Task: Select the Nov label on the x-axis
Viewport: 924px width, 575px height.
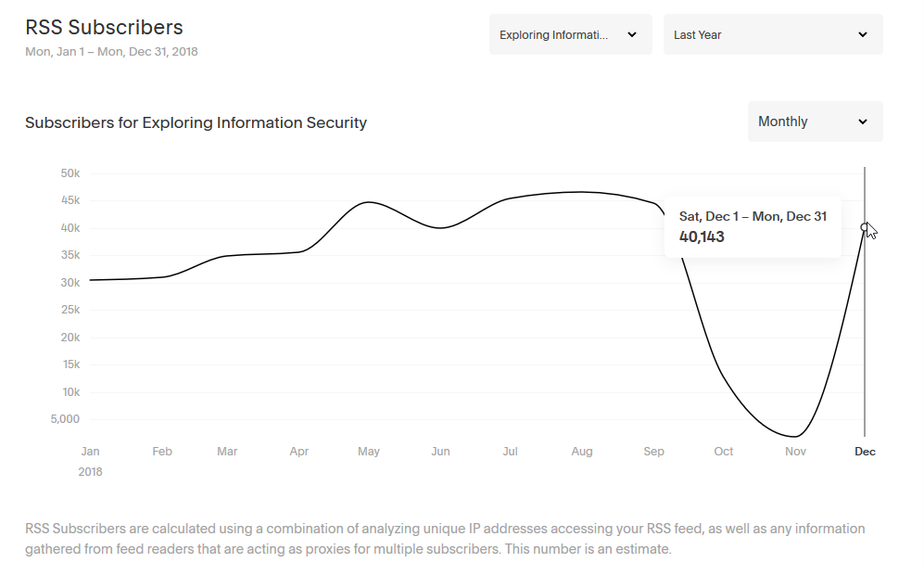Action: click(x=795, y=451)
